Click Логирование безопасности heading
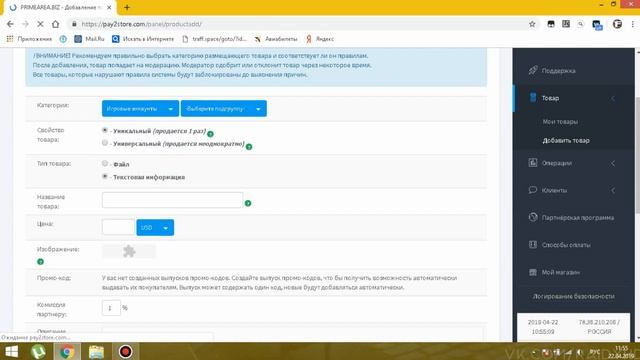Viewport: 640px width, 360px height. tap(573, 296)
